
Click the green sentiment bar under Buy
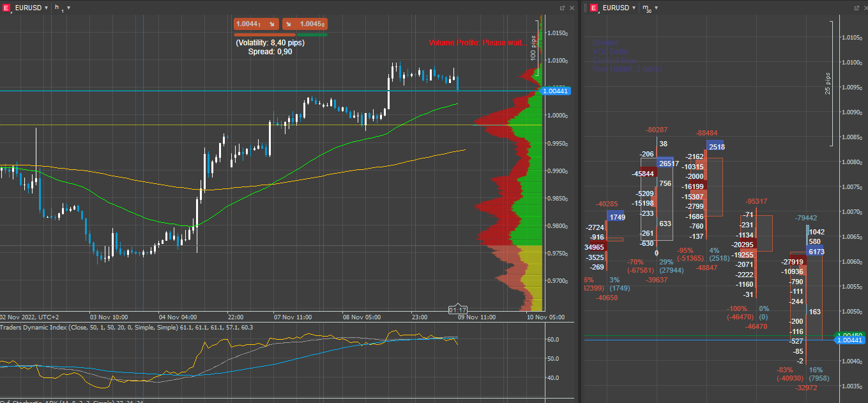(312, 34)
